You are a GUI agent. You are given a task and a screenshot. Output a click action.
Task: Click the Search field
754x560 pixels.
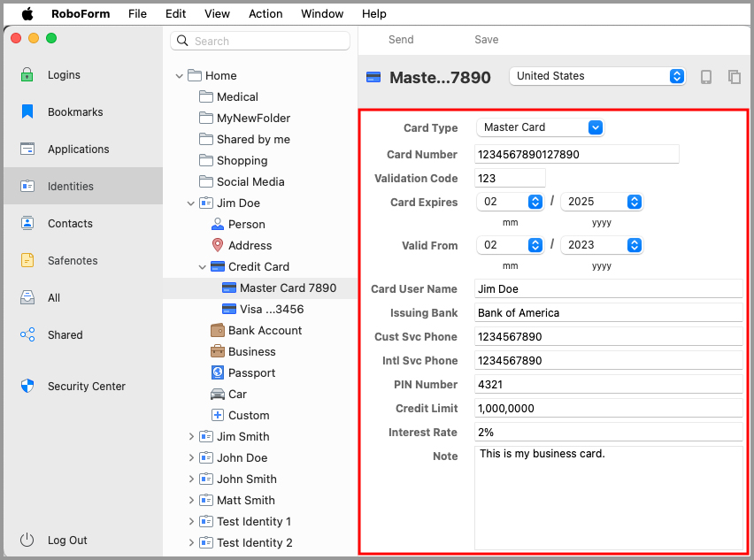coord(260,41)
